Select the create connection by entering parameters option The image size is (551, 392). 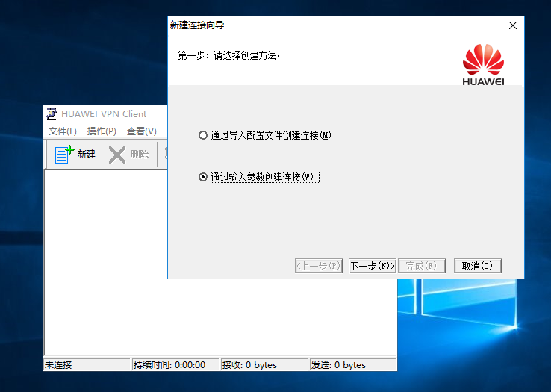tap(203, 177)
